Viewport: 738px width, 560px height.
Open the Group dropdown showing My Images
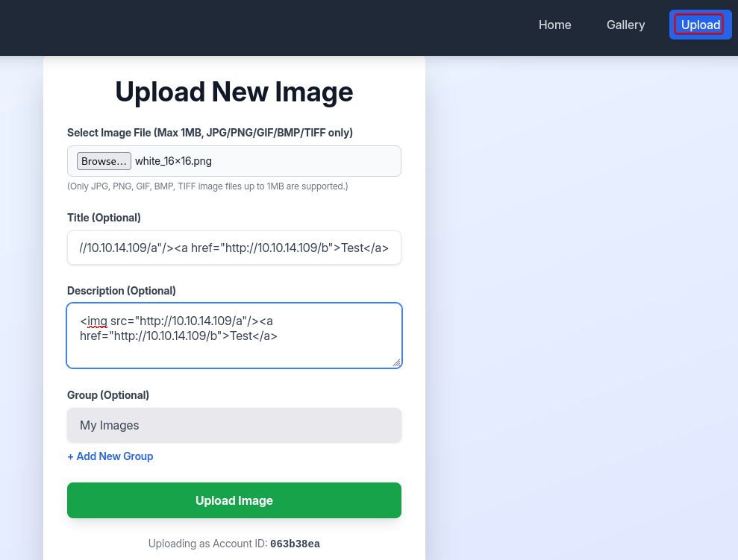pos(234,425)
